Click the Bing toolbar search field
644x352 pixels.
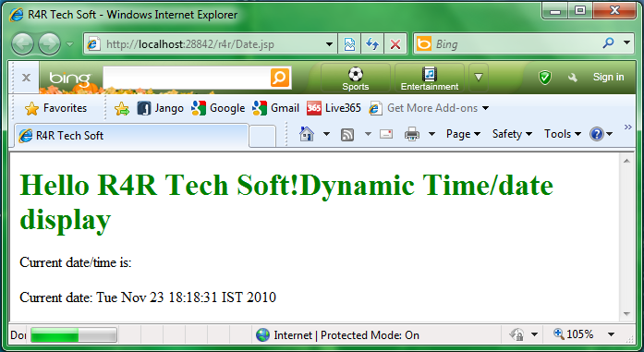point(187,78)
